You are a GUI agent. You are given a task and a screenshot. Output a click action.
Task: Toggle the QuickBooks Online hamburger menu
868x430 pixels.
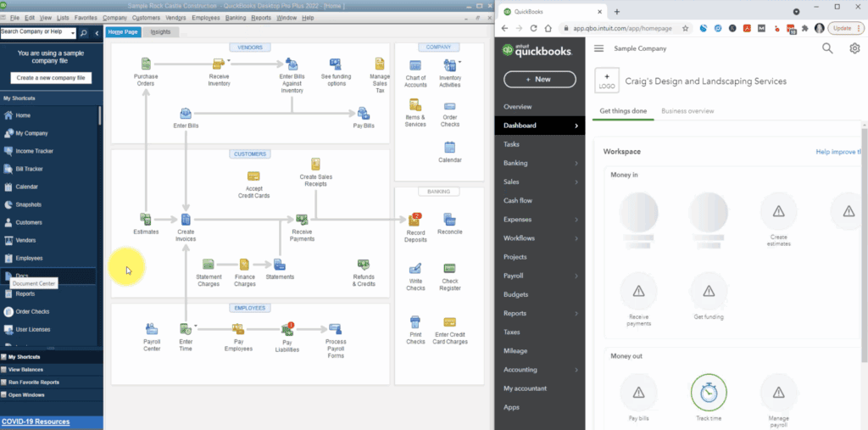pyautogui.click(x=599, y=49)
